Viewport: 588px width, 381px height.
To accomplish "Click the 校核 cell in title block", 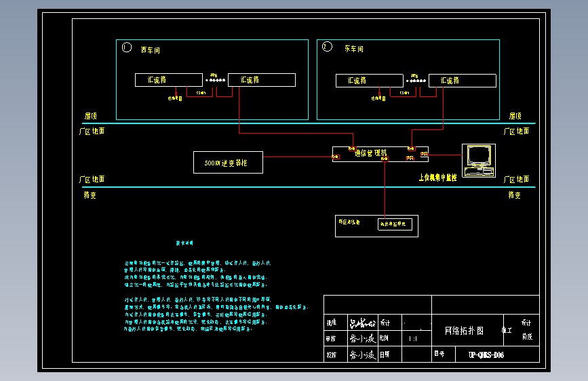I will point(335,355).
